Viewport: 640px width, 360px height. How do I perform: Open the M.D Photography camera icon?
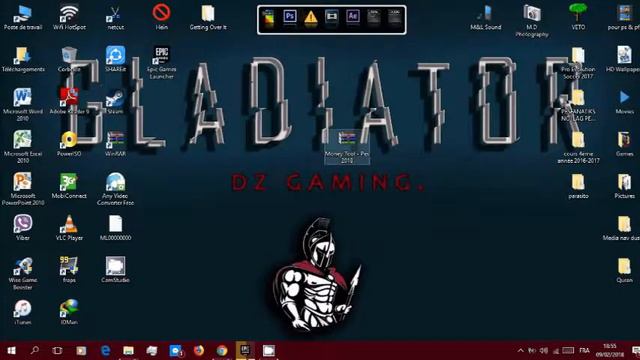532,20
